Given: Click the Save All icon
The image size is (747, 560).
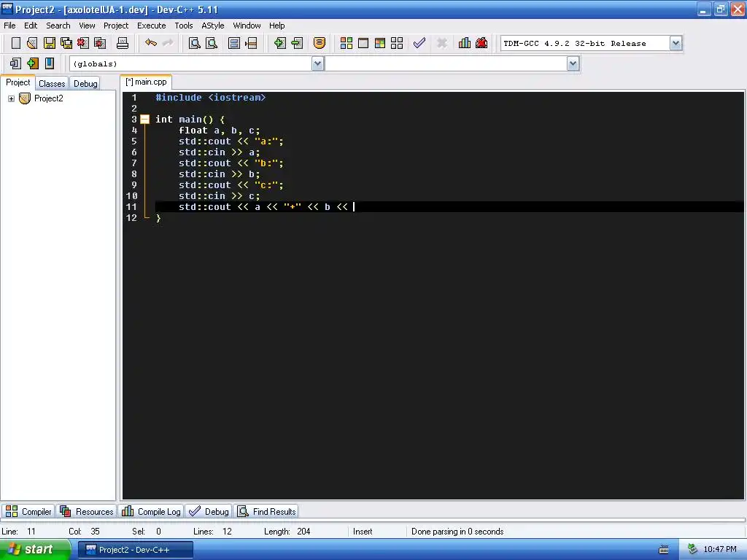Looking at the screenshot, I should 66,43.
